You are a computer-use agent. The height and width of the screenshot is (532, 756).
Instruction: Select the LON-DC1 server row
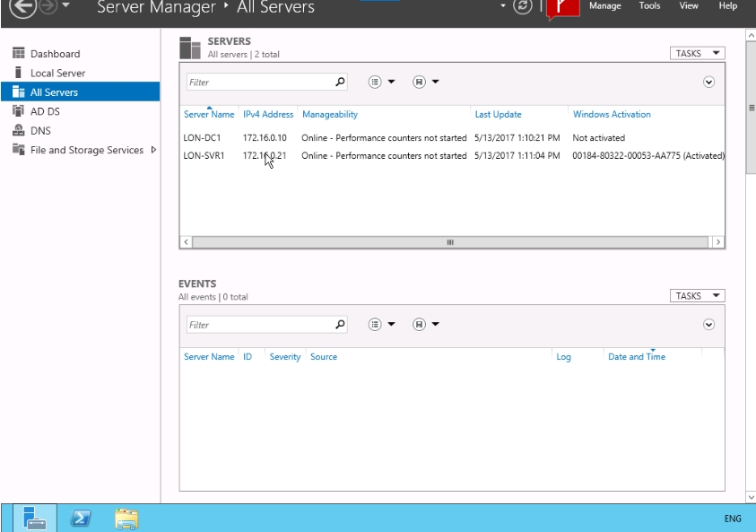click(452, 138)
